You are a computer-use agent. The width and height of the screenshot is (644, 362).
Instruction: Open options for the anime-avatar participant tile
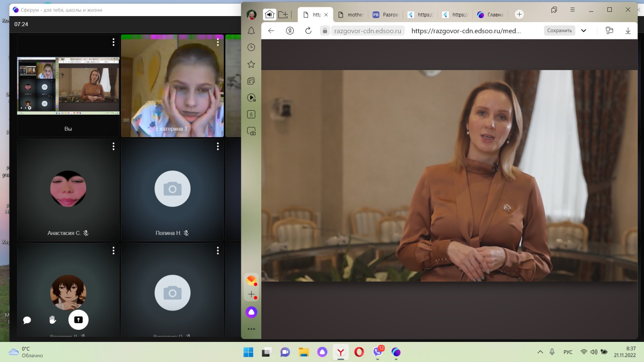point(114,251)
